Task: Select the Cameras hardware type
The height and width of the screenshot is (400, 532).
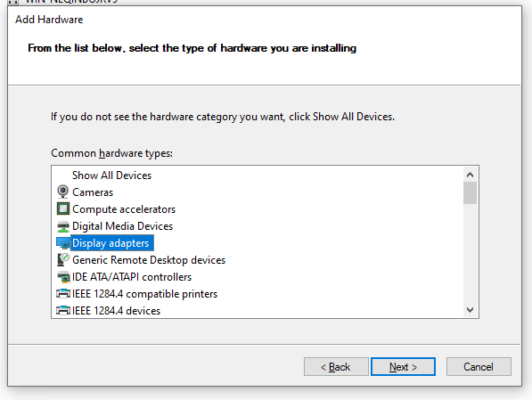Action: 93,192
